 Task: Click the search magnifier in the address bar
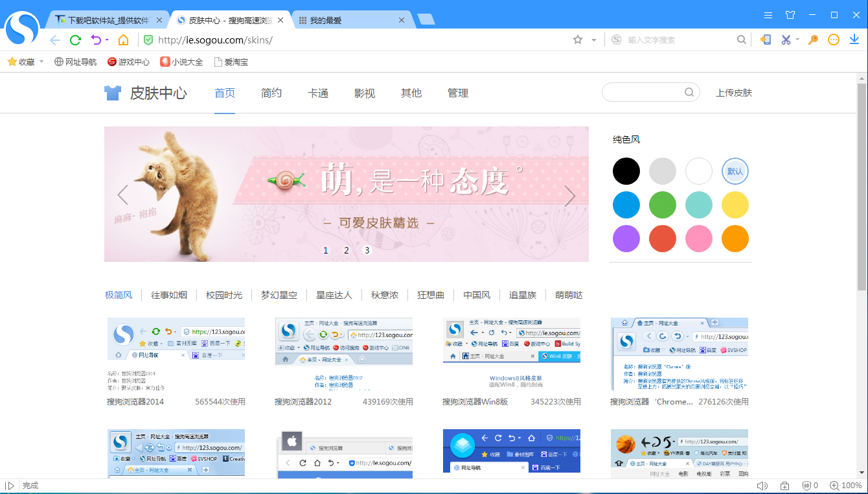click(741, 40)
